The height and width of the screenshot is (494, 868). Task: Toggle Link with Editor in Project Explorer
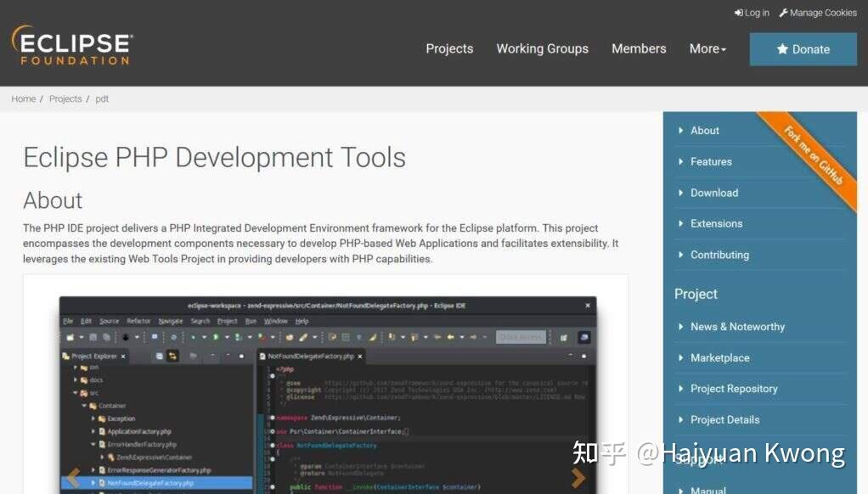[172, 355]
